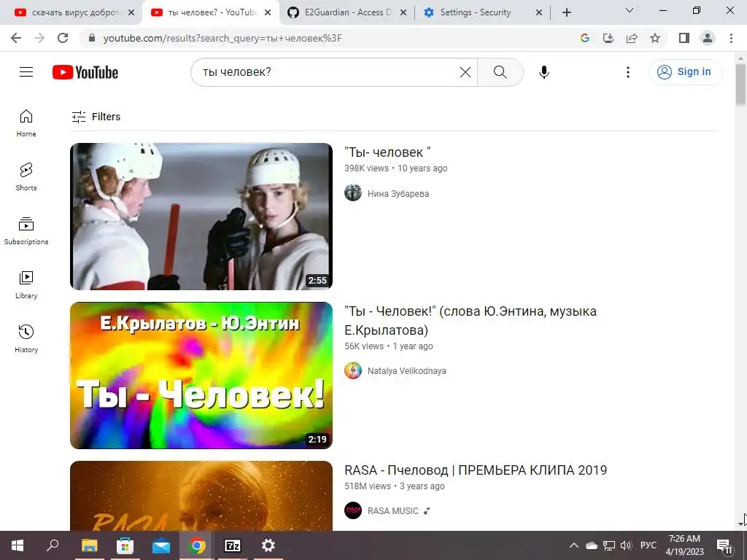747x560 pixels.
Task: Click the address bar URL
Action: point(222,38)
